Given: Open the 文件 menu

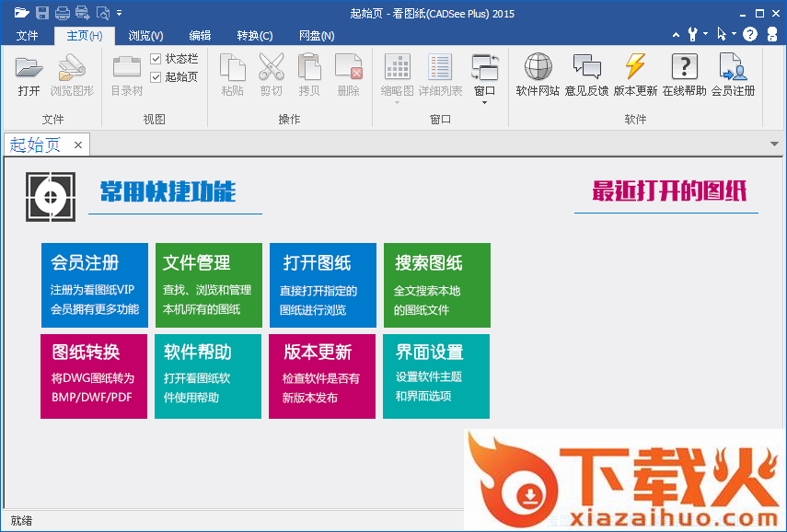Looking at the screenshot, I should (28, 36).
